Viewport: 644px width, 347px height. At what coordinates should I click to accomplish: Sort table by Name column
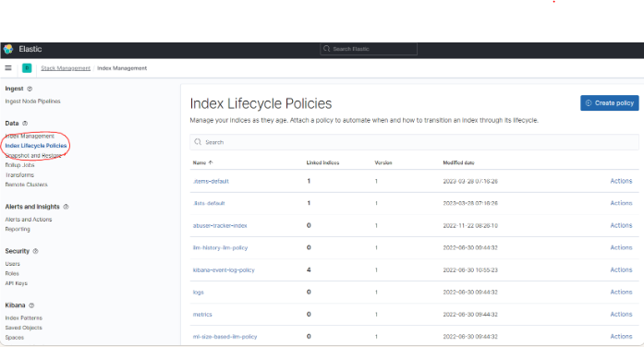tap(203, 162)
